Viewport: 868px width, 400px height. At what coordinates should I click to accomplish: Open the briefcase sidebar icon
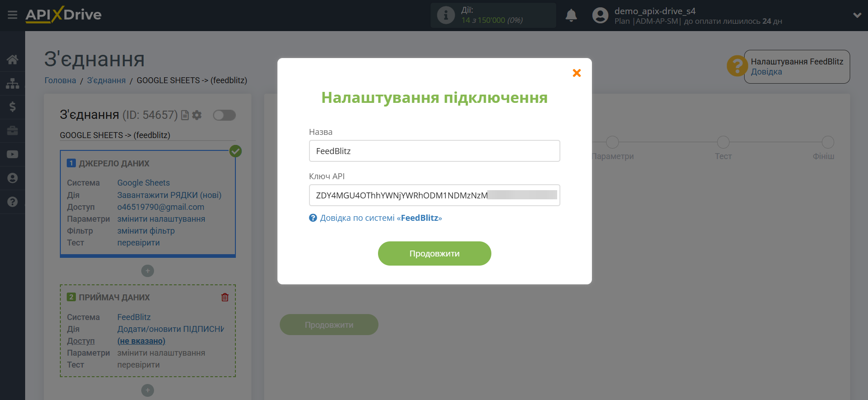tap(12, 131)
